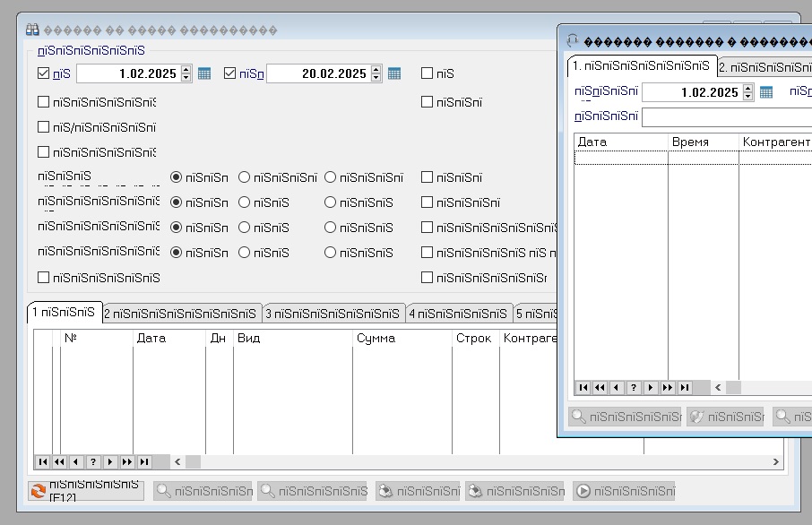Click the Дата column header in main table
This screenshot has height=525, width=812.
[x=168, y=339]
